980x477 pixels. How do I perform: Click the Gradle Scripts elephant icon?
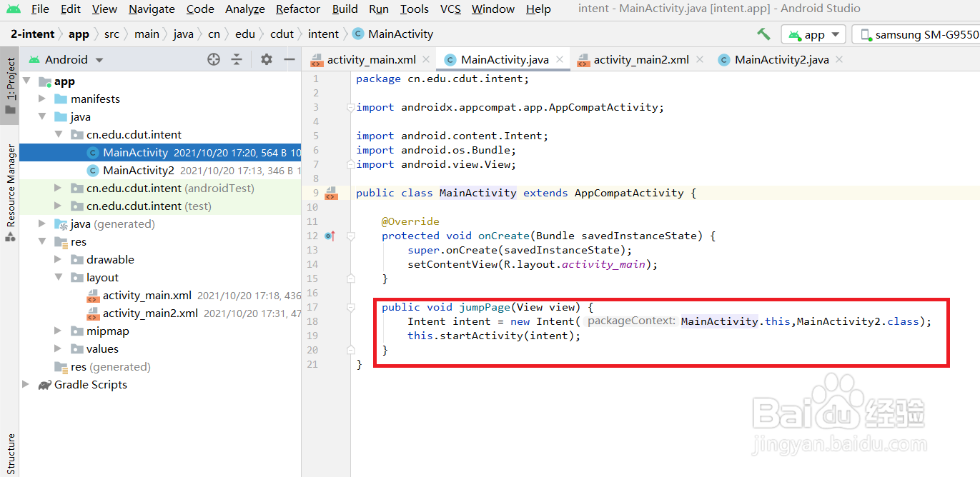click(x=45, y=385)
